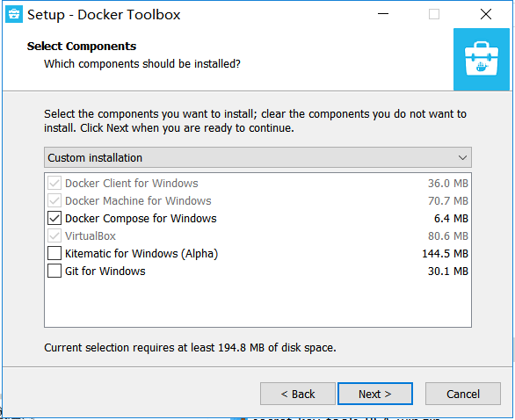The height and width of the screenshot is (420, 515).
Task: Click the 144.5 MB size value
Action: tap(445, 254)
